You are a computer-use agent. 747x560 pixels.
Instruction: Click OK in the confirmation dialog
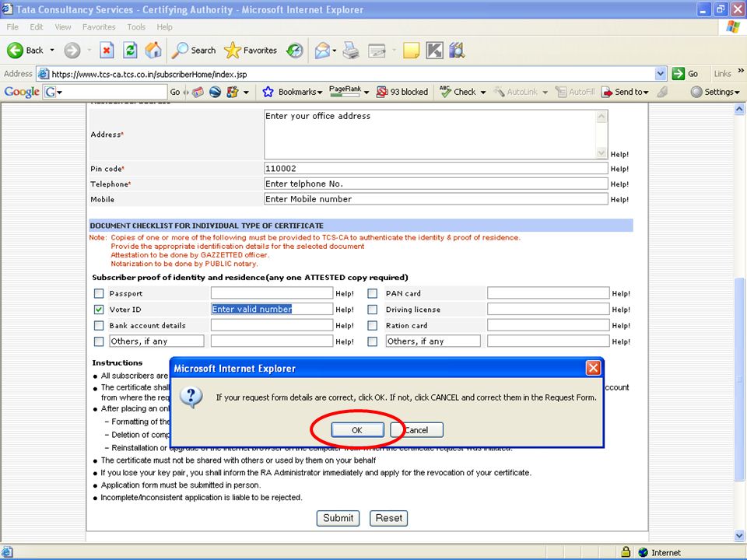coord(357,430)
